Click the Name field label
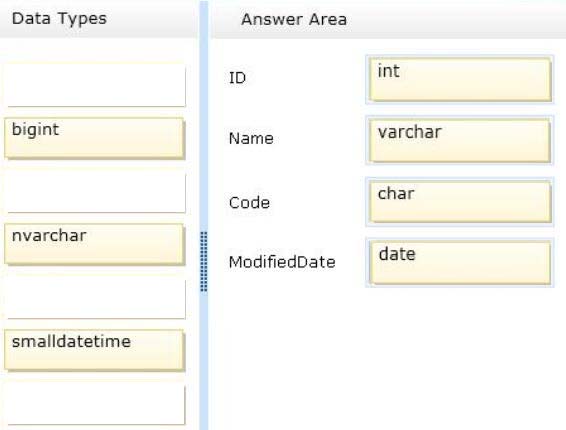Image resolution: width=566 pixels, height=430 pixels. coord(251,139)
